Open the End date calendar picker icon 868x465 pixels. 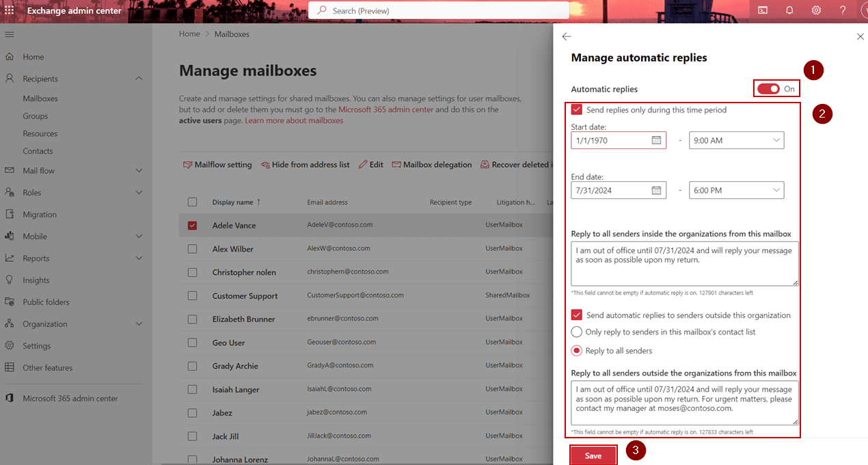pos(656,190)
